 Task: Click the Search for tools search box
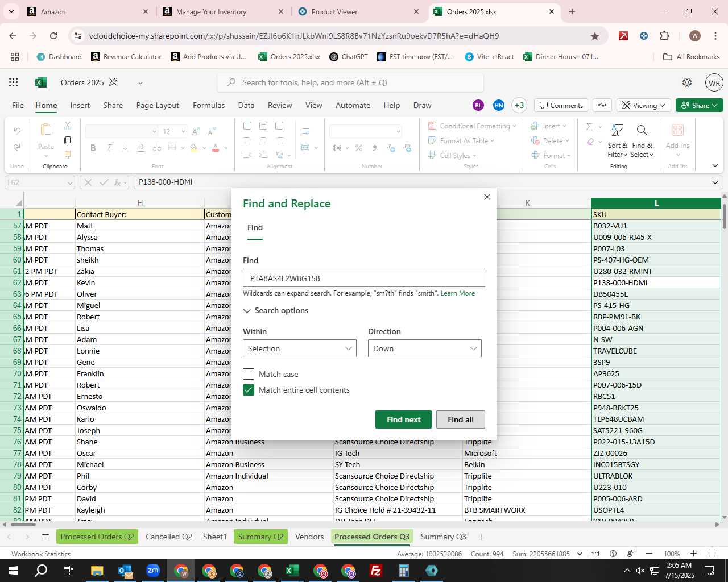point(350,82)
